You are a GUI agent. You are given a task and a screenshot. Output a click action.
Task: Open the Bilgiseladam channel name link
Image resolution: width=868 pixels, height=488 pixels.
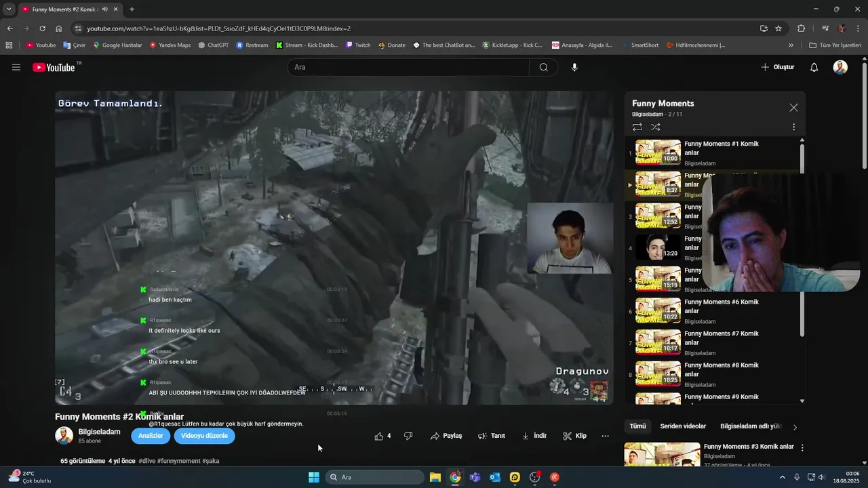pos(99,432)
